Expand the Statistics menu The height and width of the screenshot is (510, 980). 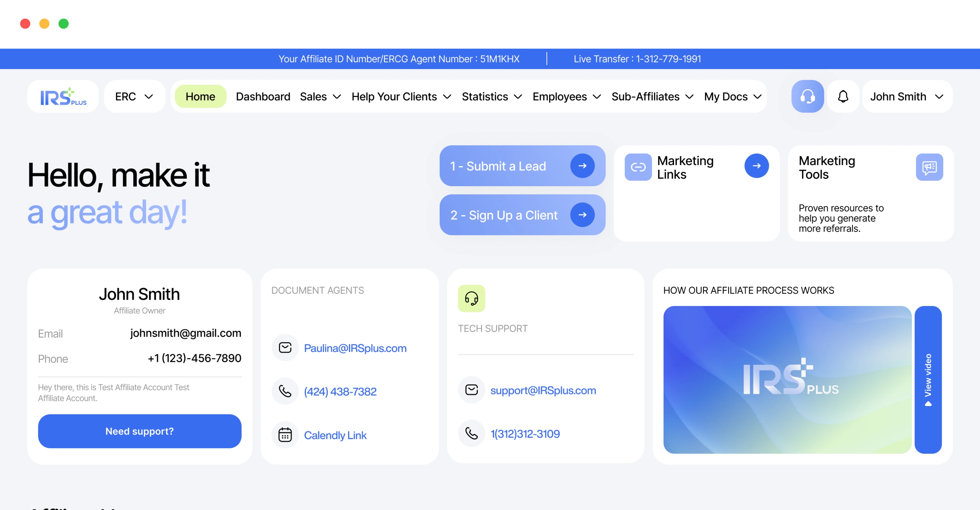click(492, 97)
